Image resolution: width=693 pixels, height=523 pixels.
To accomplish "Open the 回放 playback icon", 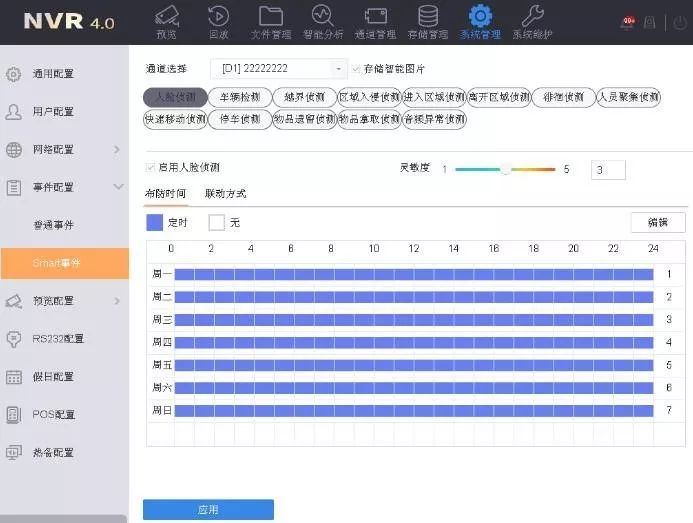I will [x=218, y=21].
